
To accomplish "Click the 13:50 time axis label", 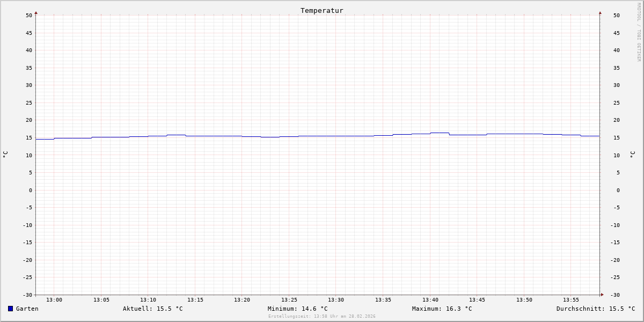I will [524, 300].
